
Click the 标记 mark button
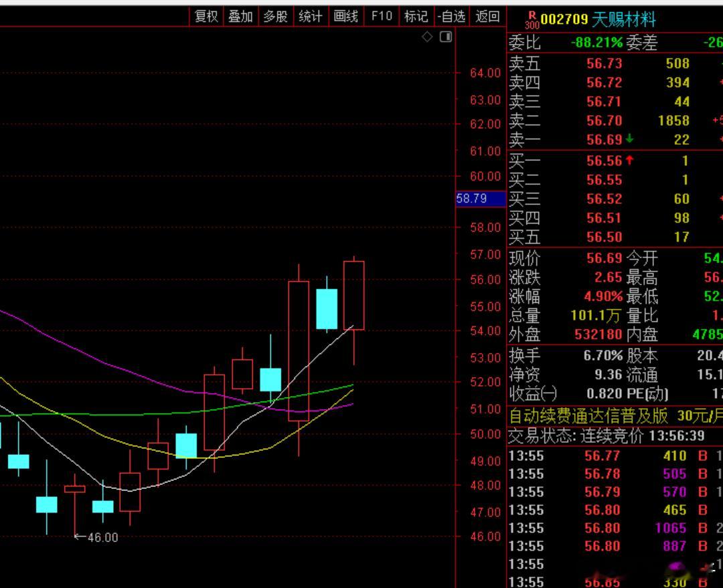pos(416,17)
